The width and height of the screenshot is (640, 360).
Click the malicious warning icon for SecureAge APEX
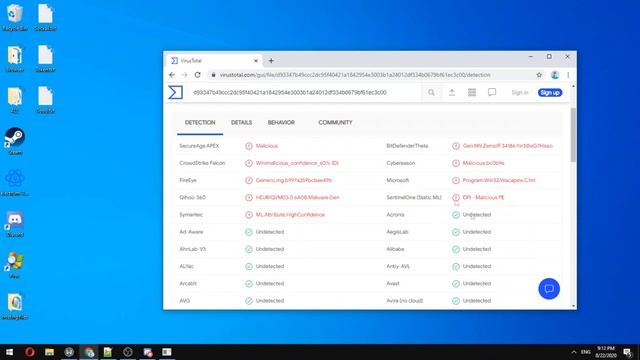(249, 146)
